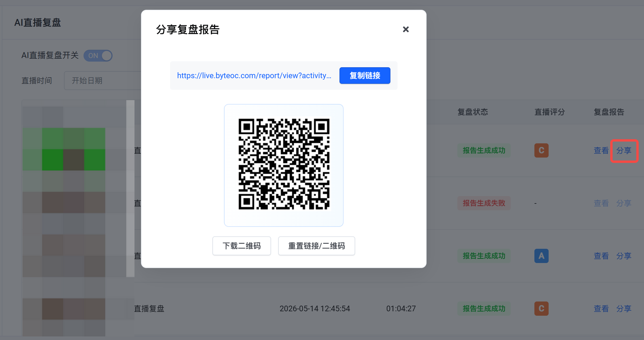The height and width of the screenshot is (340, 644).
Task: Click 分享 in the 01:04:27 row
Action: (624, 309)
